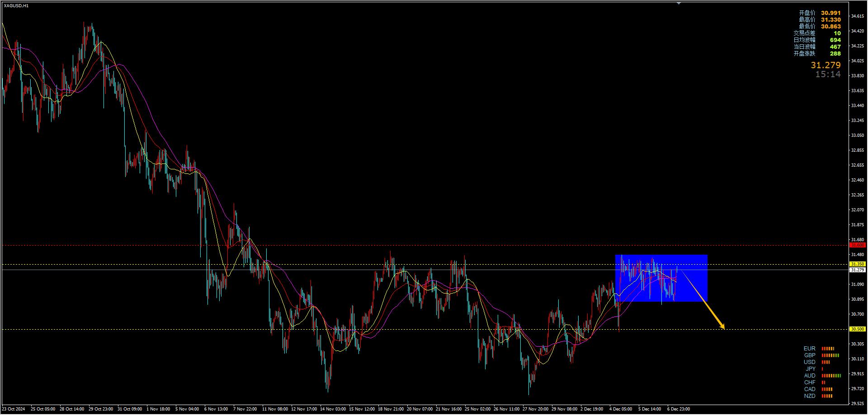Click the NZD currency strength label

click(x=809, y=396)
